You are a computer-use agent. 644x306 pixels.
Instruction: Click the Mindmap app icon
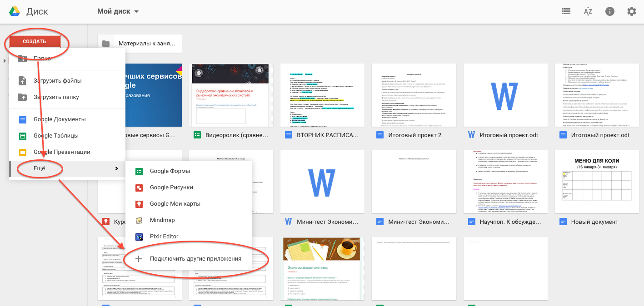[x=139, y=220]
